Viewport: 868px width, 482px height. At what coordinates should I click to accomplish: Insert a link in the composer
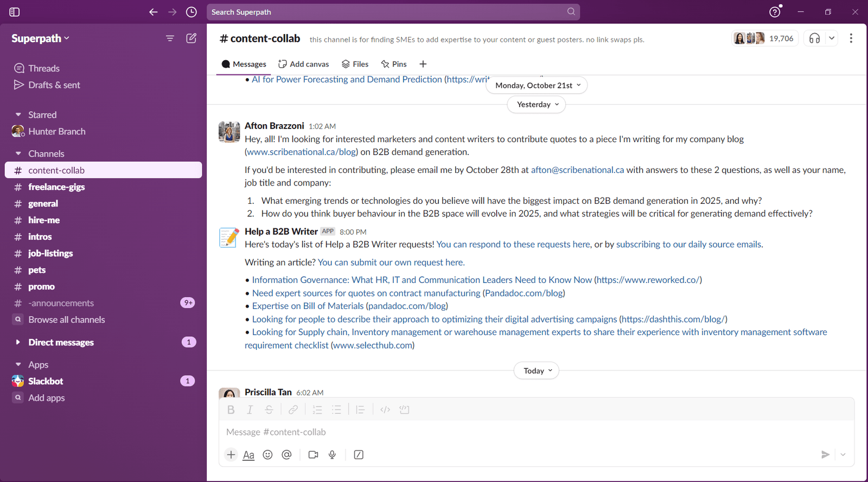[x=293, y=410]
